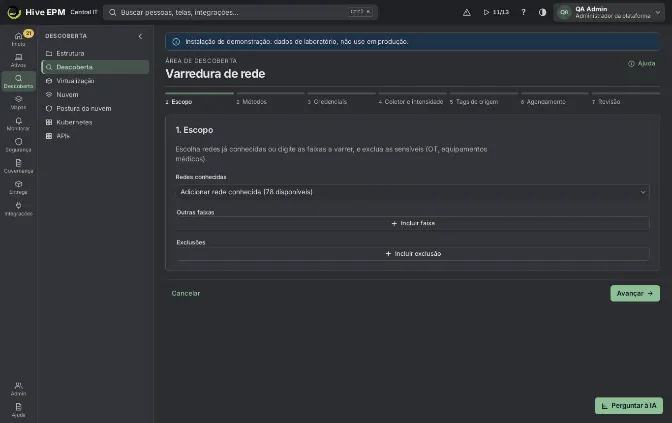Select the Escopo step tab

[199, 99]
